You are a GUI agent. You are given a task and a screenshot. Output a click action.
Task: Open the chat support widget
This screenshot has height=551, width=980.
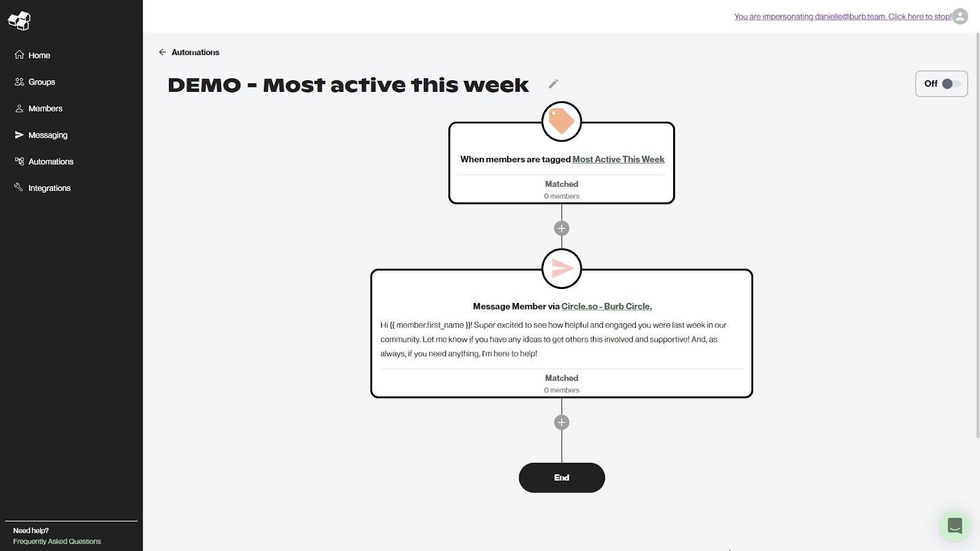(954, 525)
